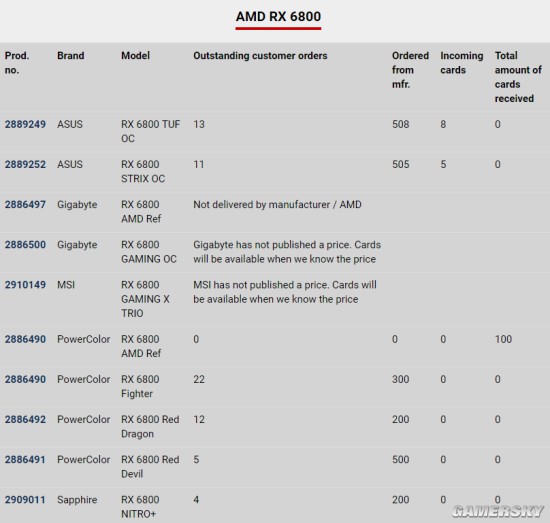Click the Brand column header
This screenshot has height=523, width=550.
pos(71,56)
